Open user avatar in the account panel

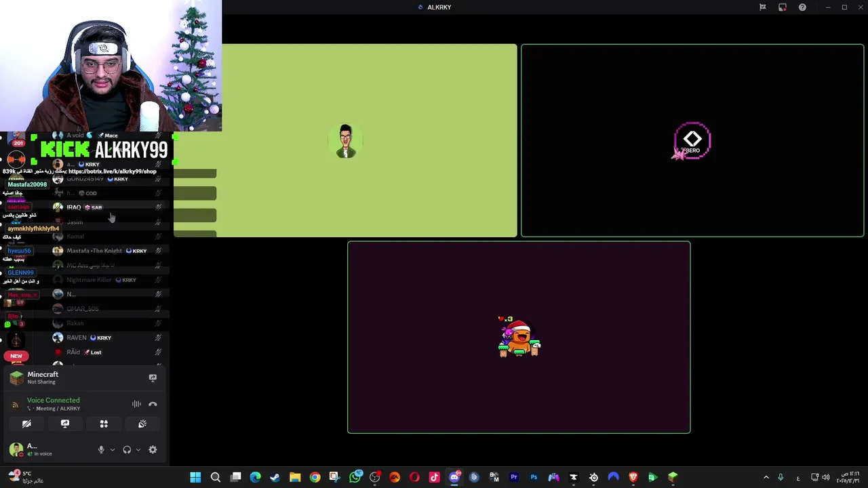pos(16,449)
